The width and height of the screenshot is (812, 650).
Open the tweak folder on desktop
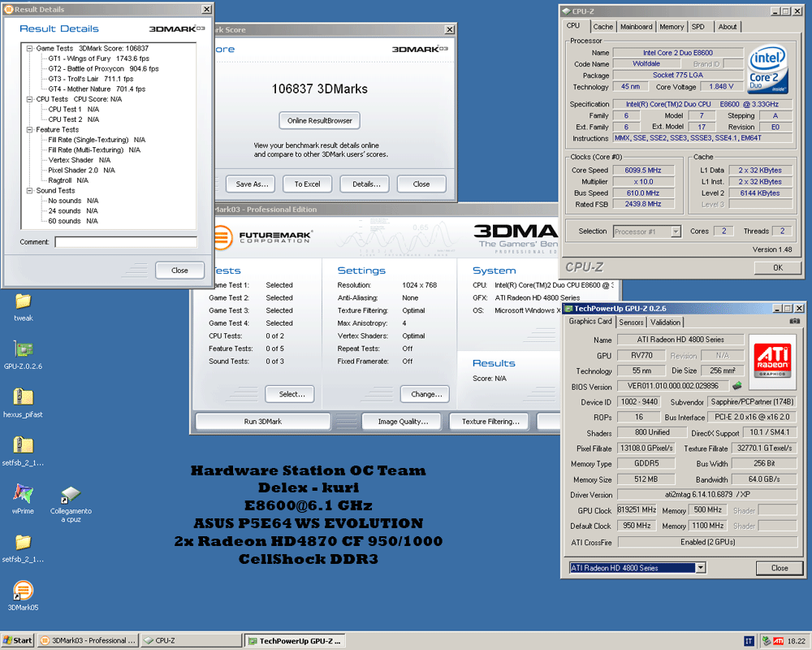(x=24, y=301)
